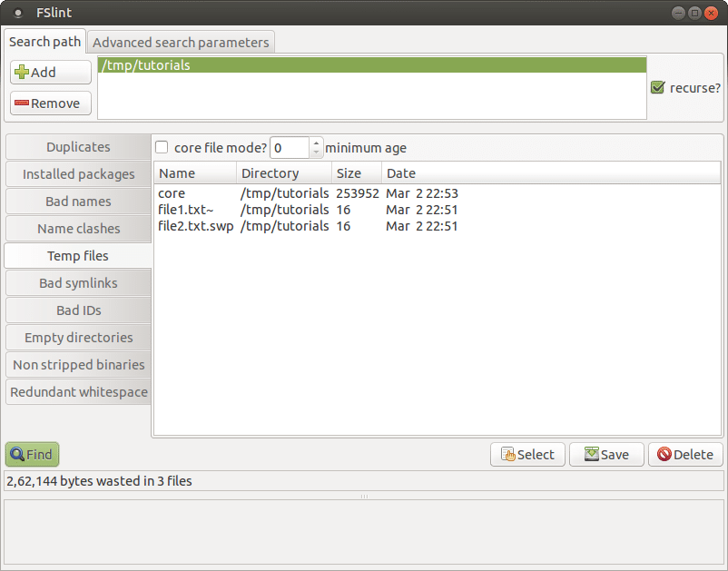This screenshot has width=728, height=571.
Task: Select the /tmp/tutorials search path entry
Action: [372, 65]
